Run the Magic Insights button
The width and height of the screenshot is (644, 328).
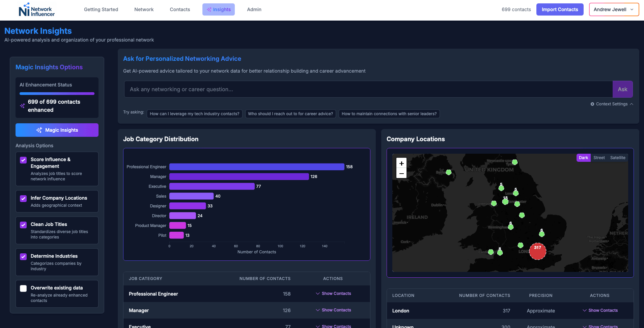click(x=57, y=130)
